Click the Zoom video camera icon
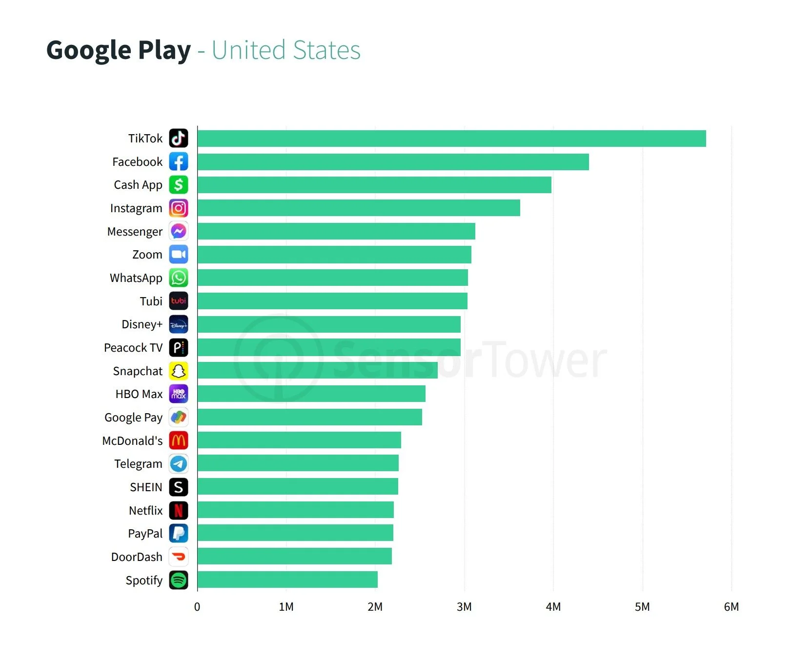Image resolution: width=812 pixels, height=659 pixels. point(179,255)
